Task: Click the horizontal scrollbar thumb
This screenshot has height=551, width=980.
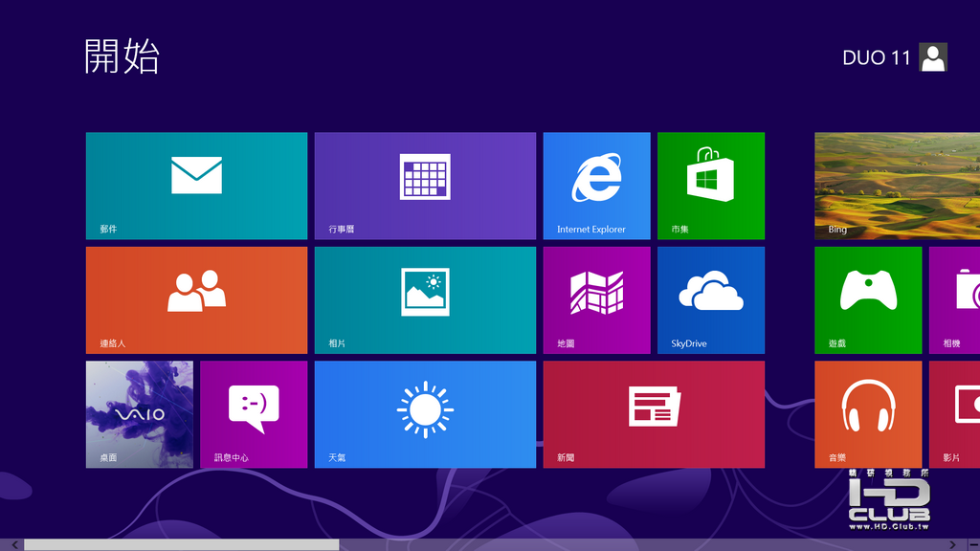Action: (181, 544)
